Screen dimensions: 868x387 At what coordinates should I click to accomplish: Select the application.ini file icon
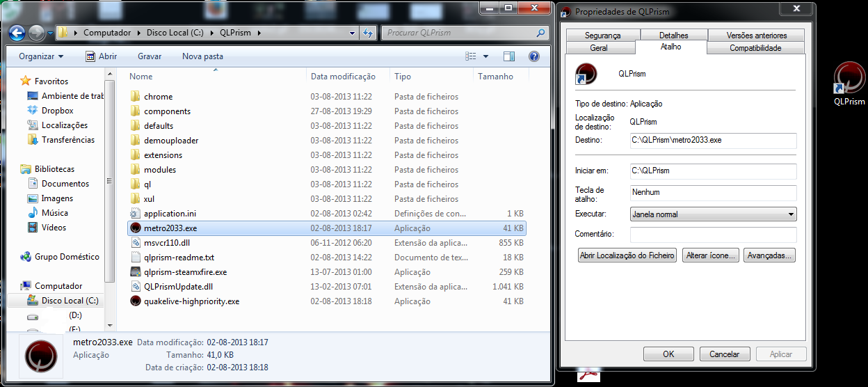(x=136, y=214)
